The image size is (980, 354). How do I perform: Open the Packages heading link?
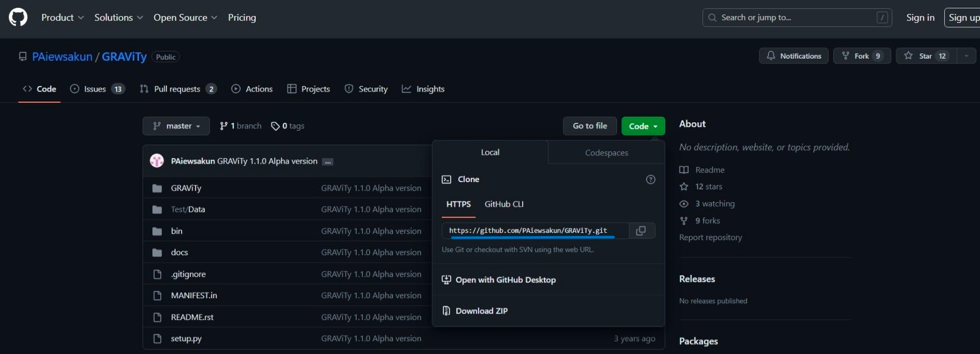pyautogui.click(x=699, y=341)
